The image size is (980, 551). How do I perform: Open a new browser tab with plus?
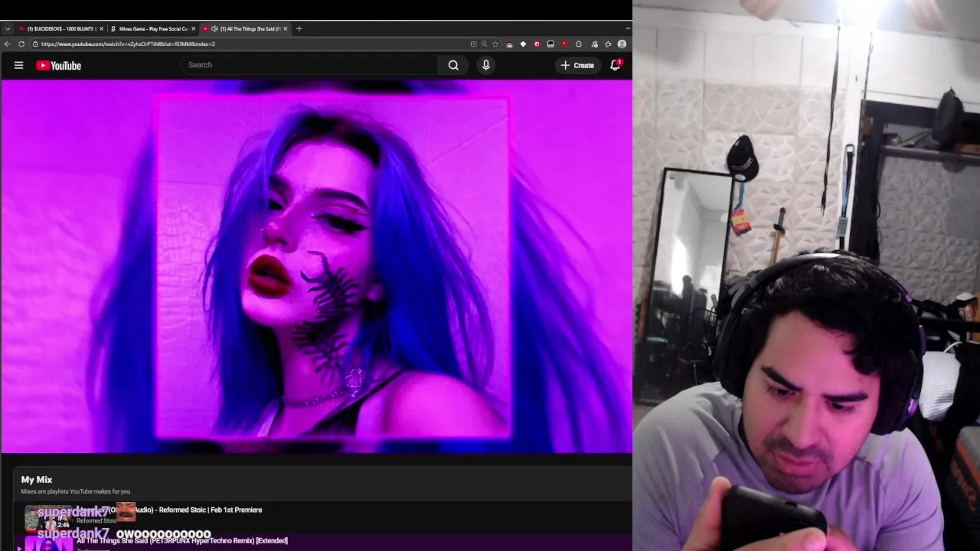[x=299, y=28]
